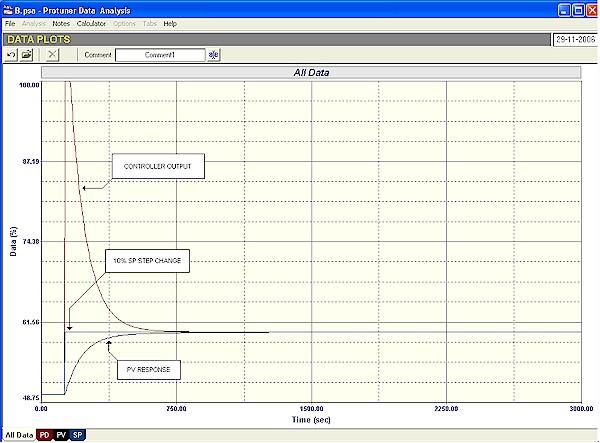Screen dimensions: 600x443
Task: Switch to the PD tab
Action: [44, 435]
